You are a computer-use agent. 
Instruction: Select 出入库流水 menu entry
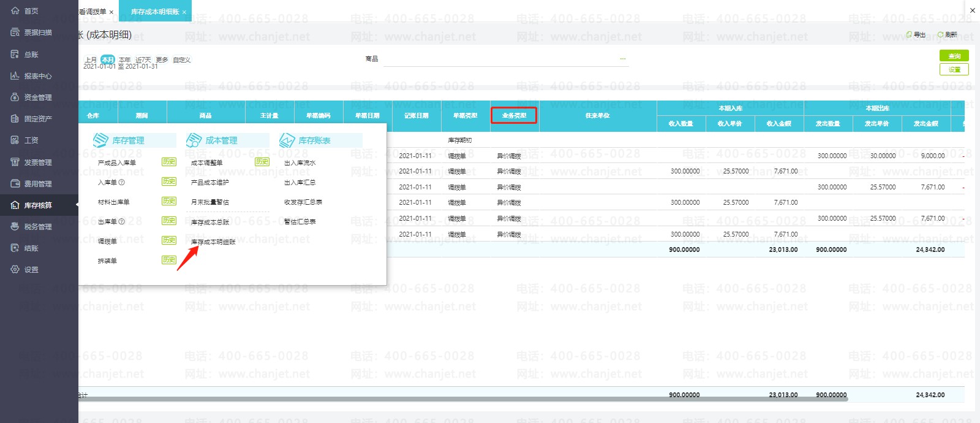coord(300,163)
